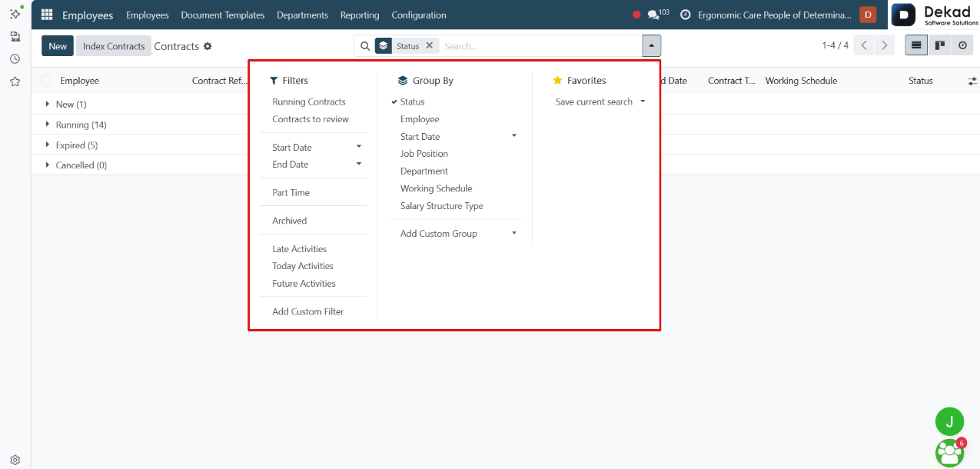
Task: Click the Contracts gear actions icon
Action: coord(208,46)
